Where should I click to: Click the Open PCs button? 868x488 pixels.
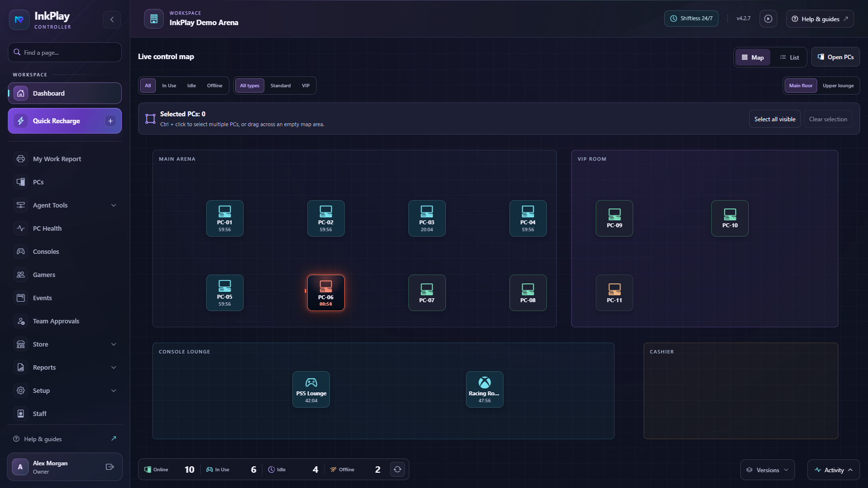(x=835, y=57)
